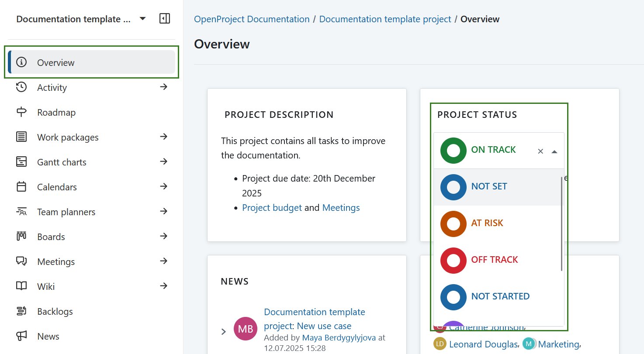Collapse the project status dropdown chevron
The image size is (644, 354).
tap(554, 151)
